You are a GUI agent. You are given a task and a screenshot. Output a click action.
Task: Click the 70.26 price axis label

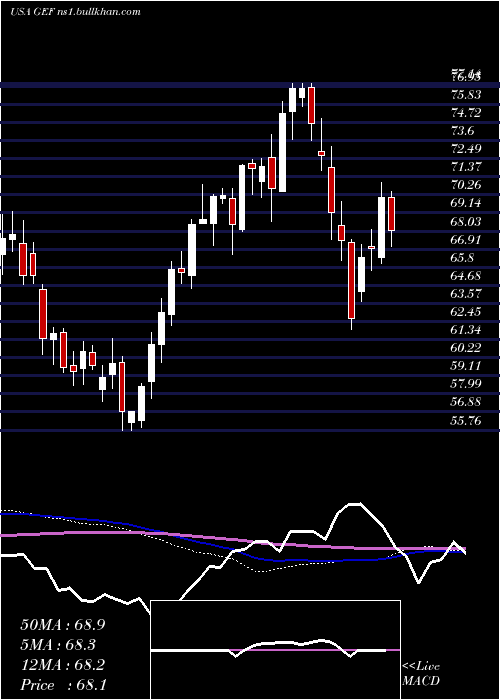coord(466,185)
